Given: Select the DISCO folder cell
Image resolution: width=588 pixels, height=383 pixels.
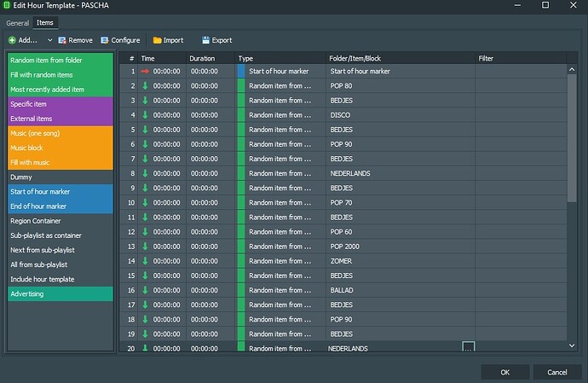Looking at the screenshot, I should (401, 115).
